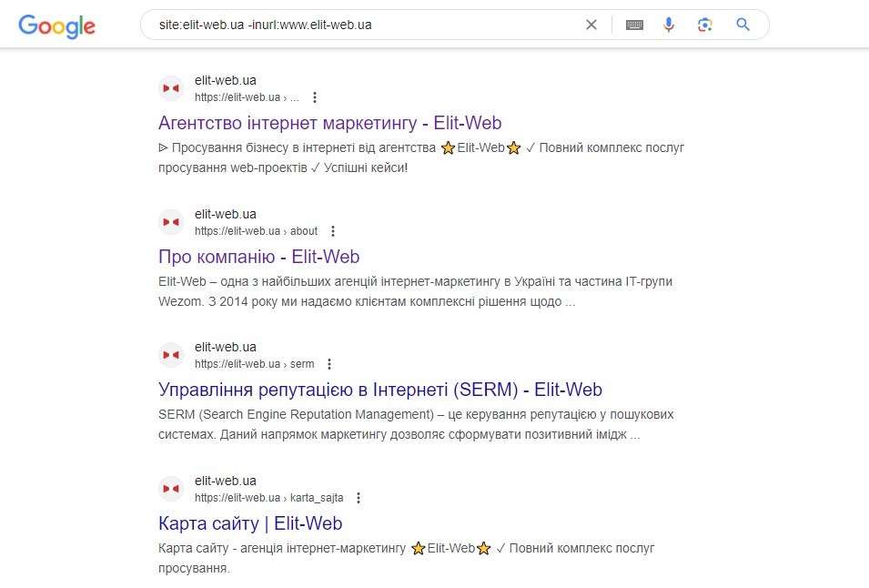
Task: Start voice search with microphone icon
Action: click(669, 25)
